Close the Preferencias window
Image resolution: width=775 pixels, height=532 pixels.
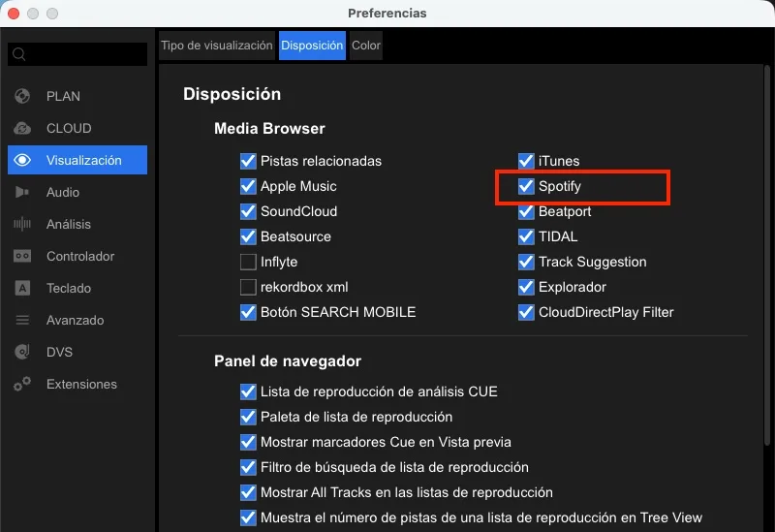pos(14,14)
